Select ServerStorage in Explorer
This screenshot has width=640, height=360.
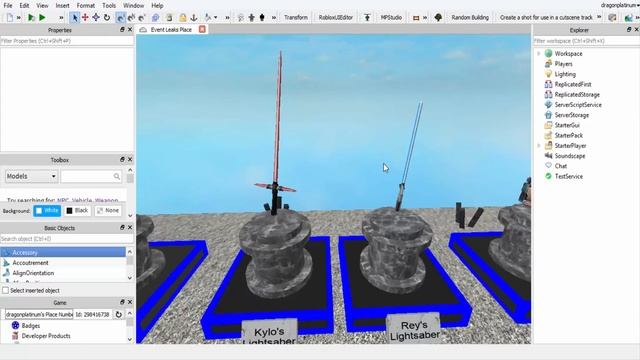coord(571,115)
